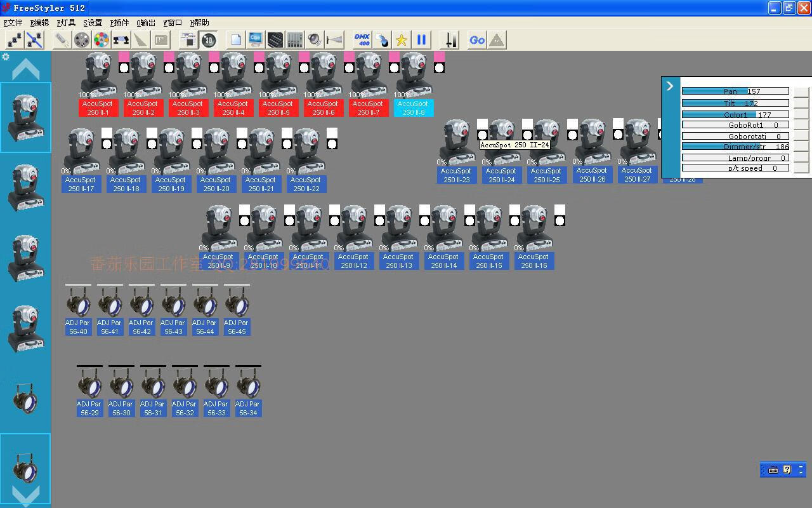Click the Go toolbar button

476,40
